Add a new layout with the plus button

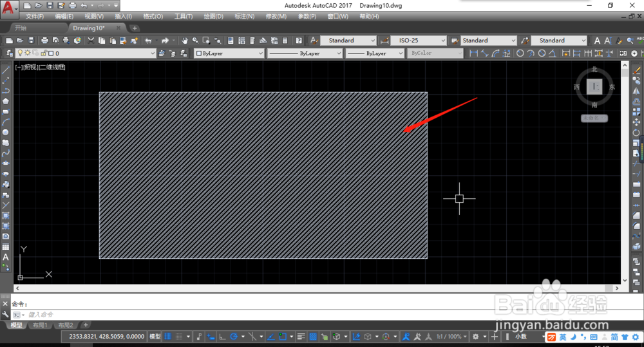coord(86,325)
